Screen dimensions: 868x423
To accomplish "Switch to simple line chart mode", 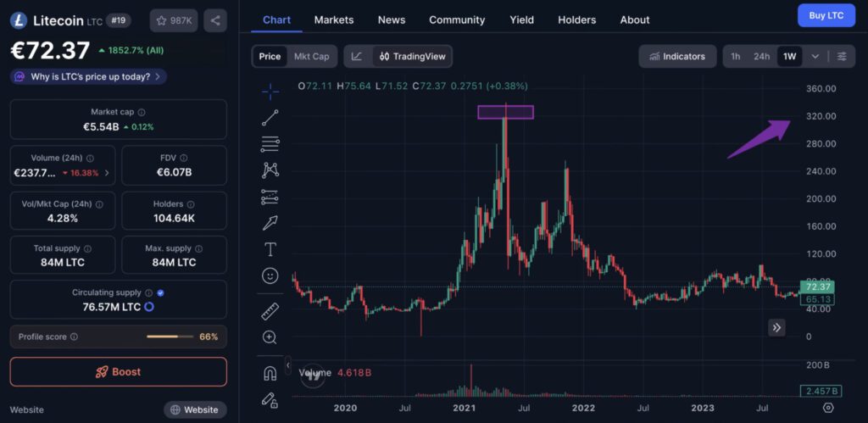I will pyautogui.click(x=357, y=57).
